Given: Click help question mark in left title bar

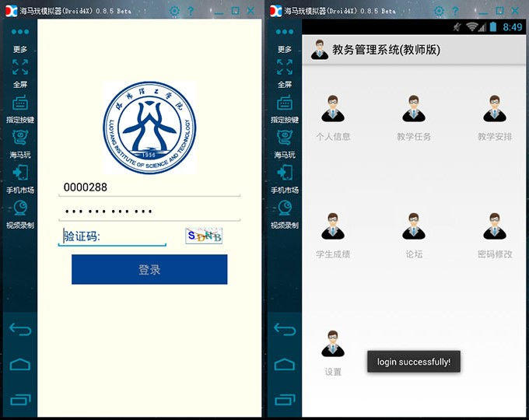Looking at the screenshot, I should click(x=191, y=11).
